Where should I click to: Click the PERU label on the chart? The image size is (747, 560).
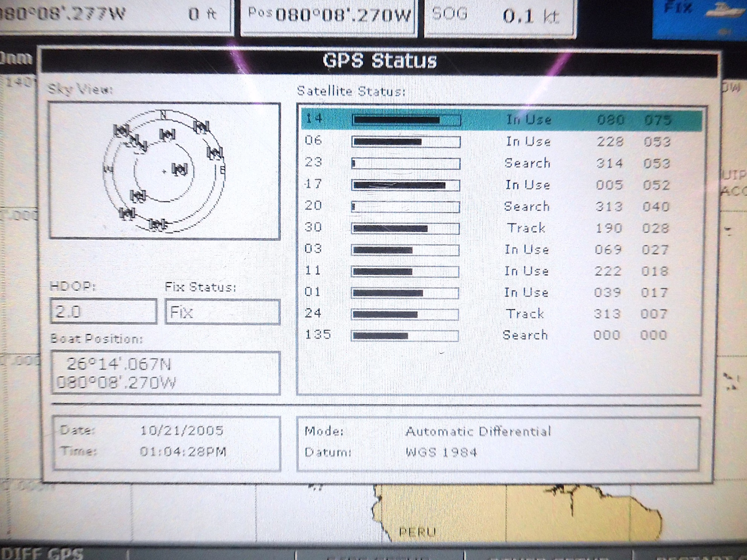click(x=417, y=532)
